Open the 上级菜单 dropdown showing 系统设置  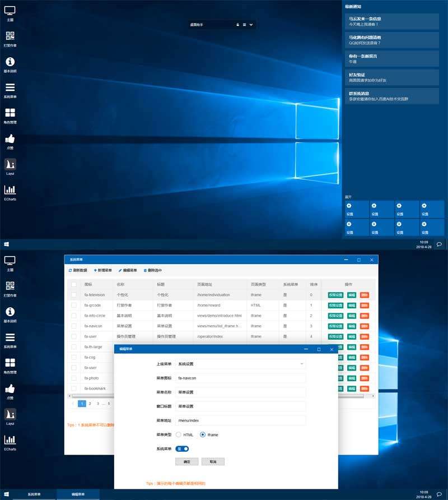point(240,363)
